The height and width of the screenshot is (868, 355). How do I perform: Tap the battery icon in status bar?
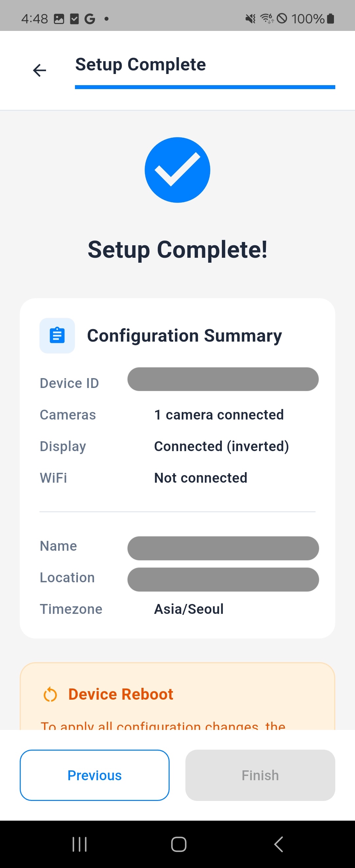pyautogui.click(x=331, y=18)
